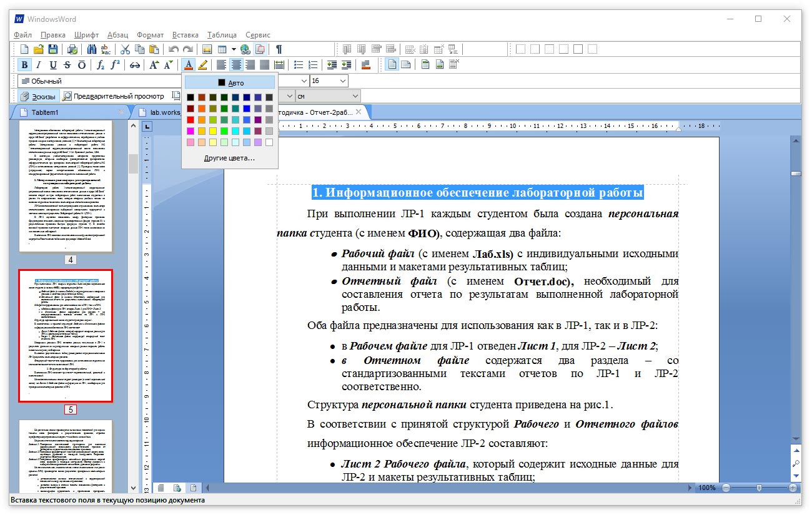The height and width of the screenshot is (515, 812).
Task: Open the Шрифт menu
Action: 86,35
